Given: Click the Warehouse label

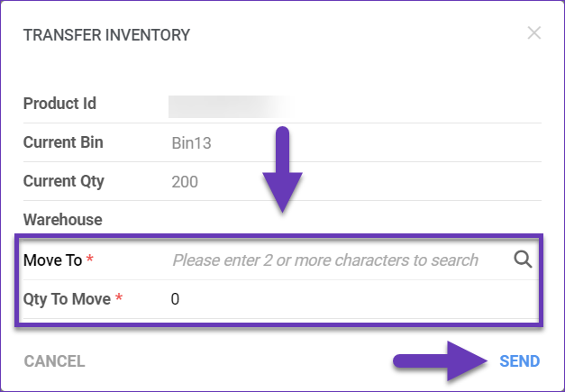Looking at the screenshot, I should tap(62, 219).
